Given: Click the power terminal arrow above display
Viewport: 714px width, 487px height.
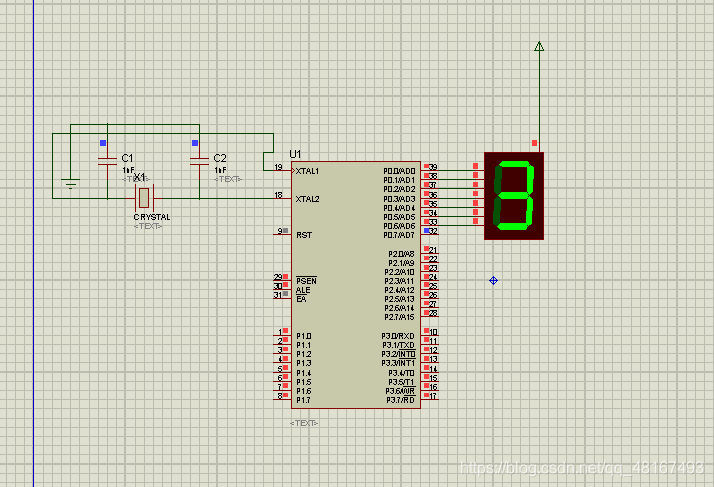Looking at the screenshot, I should coord(539,46).
